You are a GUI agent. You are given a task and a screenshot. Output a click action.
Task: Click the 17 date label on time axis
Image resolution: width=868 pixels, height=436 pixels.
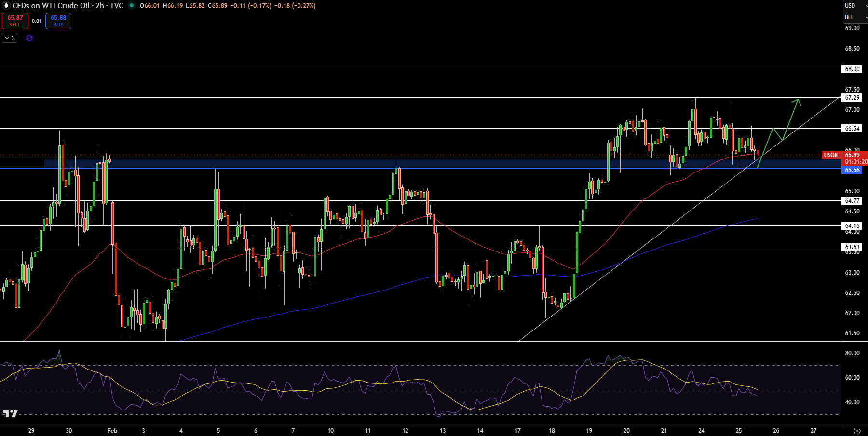(x=517, y=431)
